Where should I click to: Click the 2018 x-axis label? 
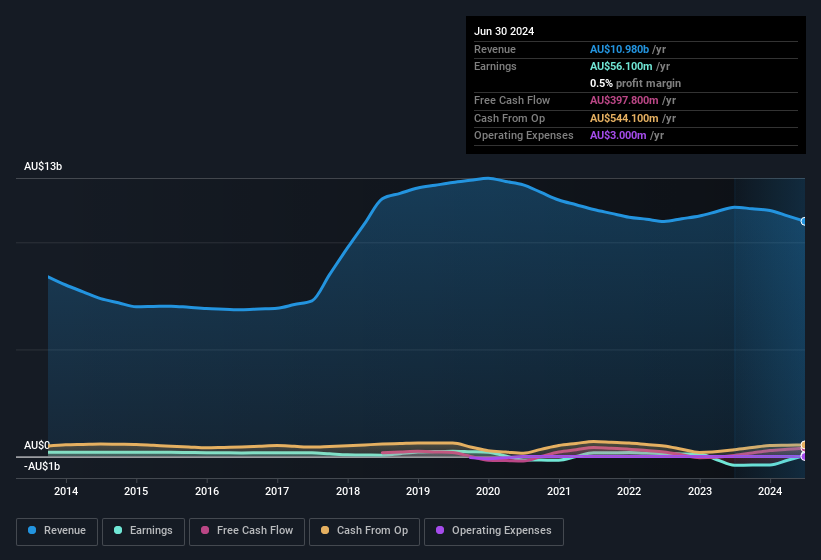(348, 491)
